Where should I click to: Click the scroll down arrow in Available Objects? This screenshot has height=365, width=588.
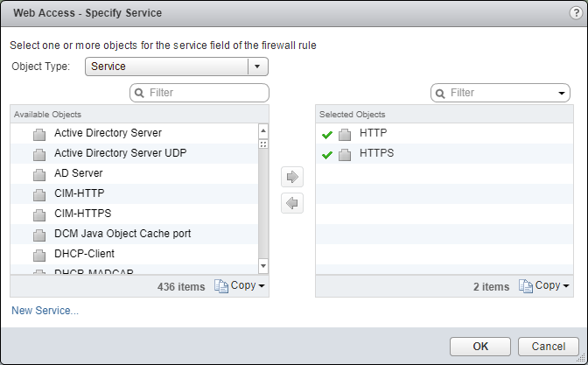click(x=262, y=264)
